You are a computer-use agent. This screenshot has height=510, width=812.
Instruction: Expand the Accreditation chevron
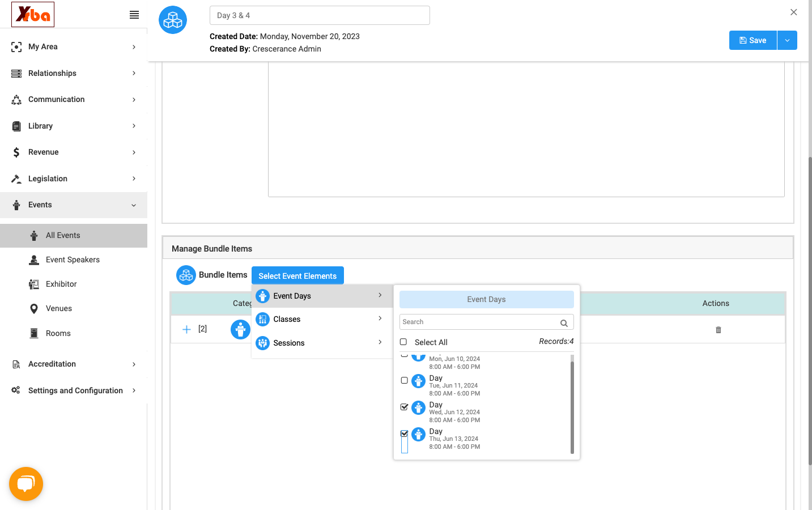(134, 364)
